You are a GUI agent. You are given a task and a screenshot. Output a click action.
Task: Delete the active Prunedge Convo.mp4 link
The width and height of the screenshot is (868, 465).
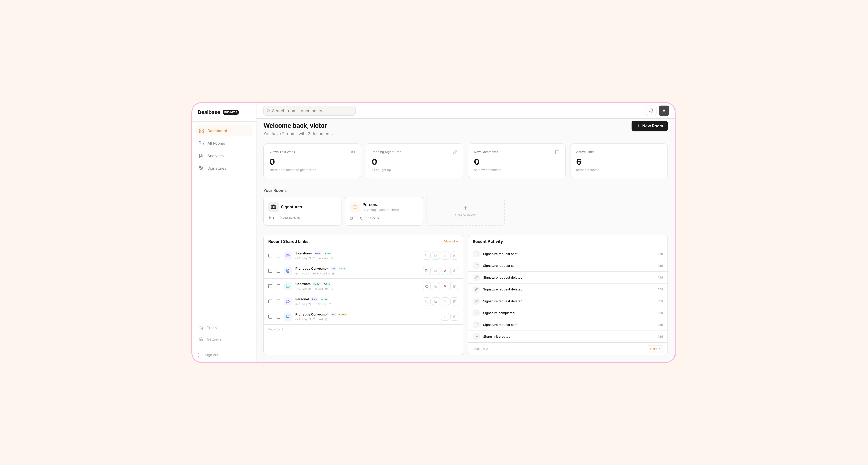pos(454,271)
